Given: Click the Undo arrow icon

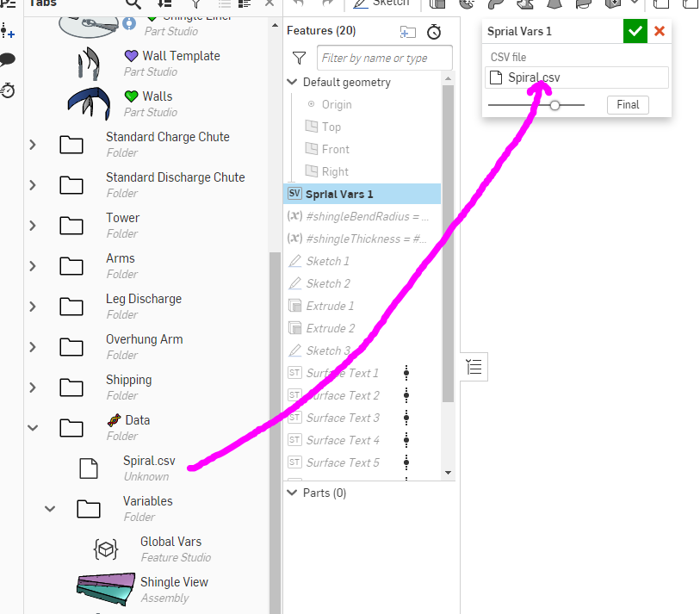Looking at the screenshot, I should (300, 4).
